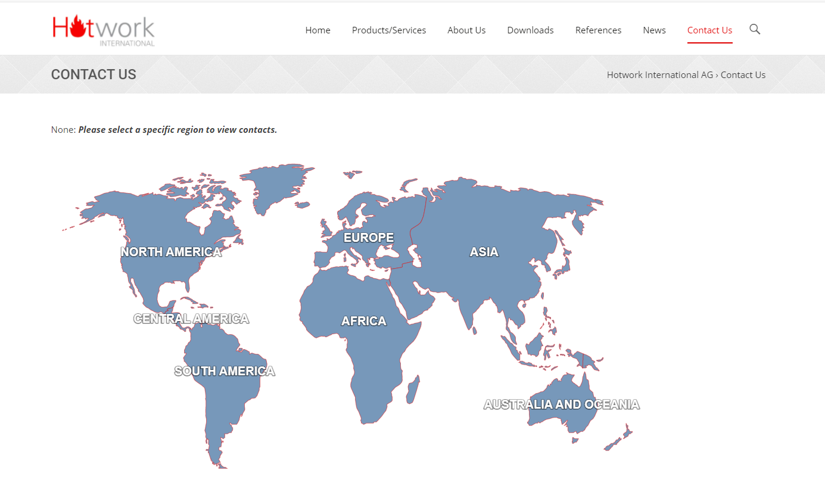Click the AFRICA region on the map

click(363, 321)
